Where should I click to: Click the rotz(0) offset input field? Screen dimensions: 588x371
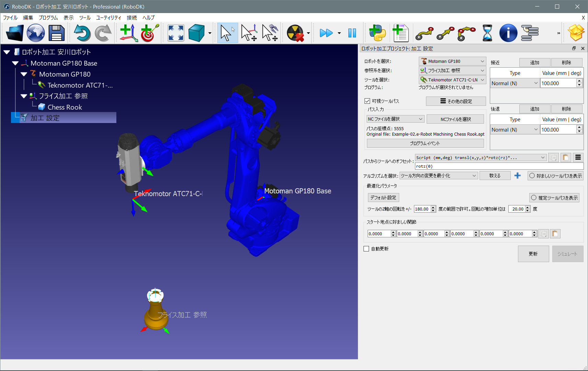pos(499,166)
